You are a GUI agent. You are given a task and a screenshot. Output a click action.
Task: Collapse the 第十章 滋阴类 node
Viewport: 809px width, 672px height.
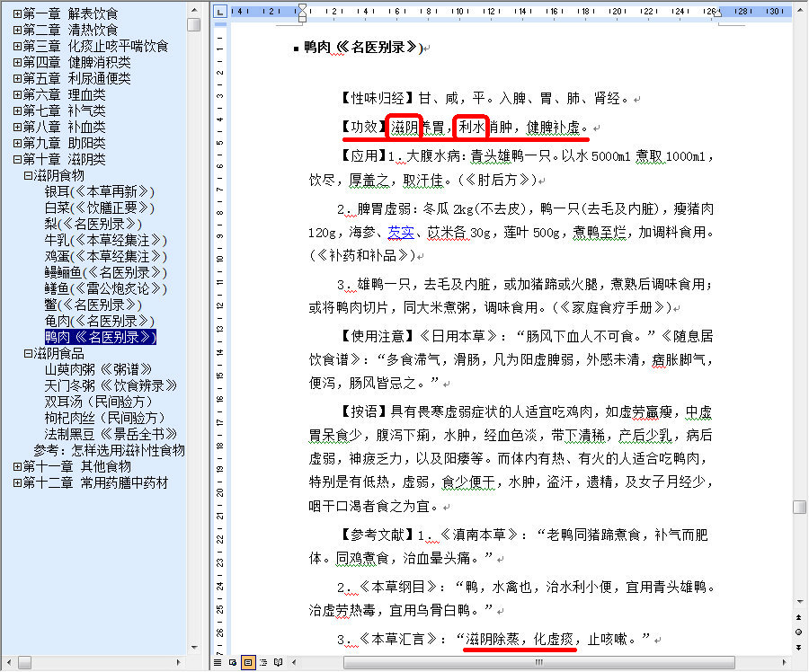click(17, 159)
